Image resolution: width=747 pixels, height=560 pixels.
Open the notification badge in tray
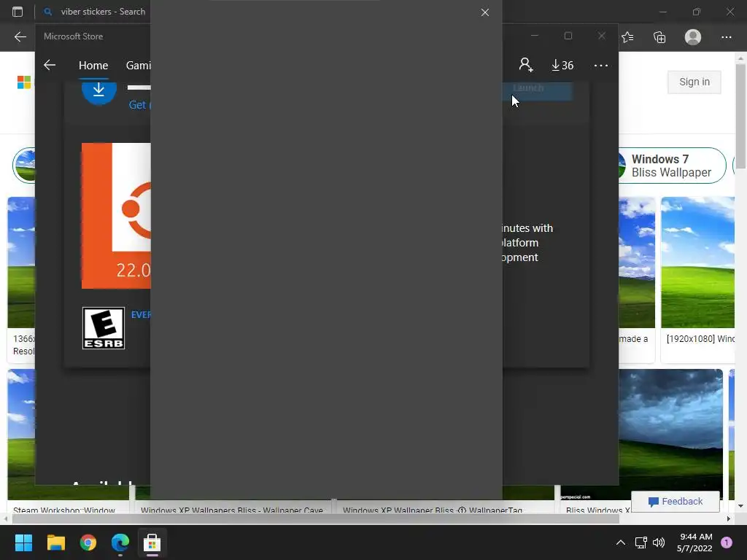[x=727, y=542]
